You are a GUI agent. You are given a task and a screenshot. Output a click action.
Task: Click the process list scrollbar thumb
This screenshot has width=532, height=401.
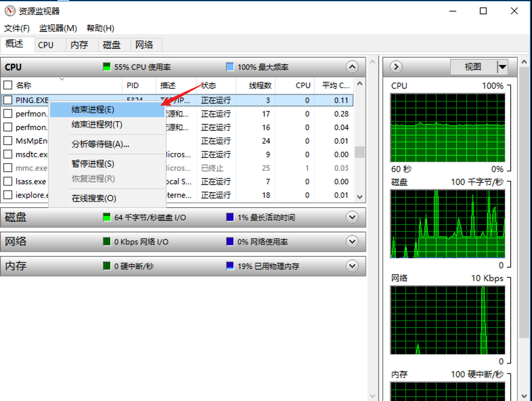[x=360, y=152]
